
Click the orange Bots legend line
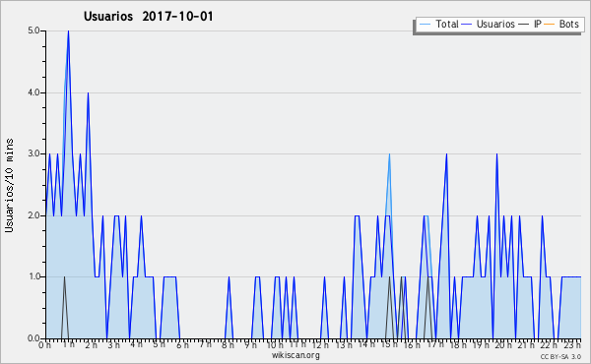550,25
